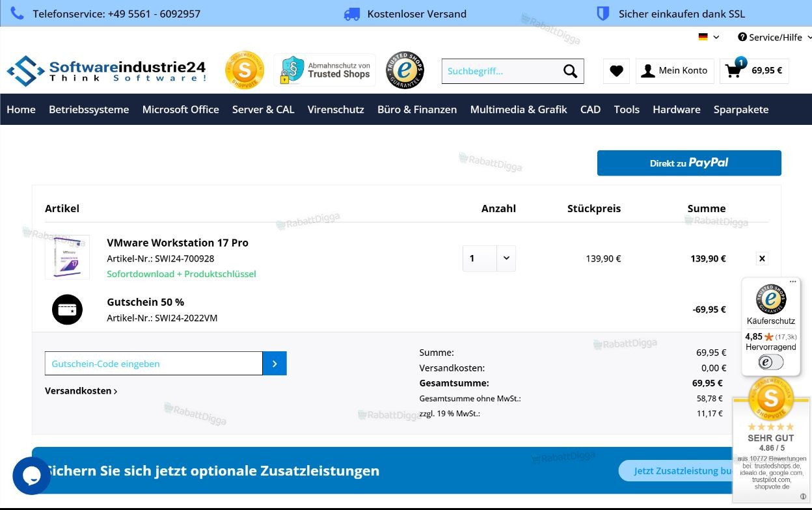The image size is (812, 510).
Task: Click Artikel-Nr.: SWI24-700928 text
Action: (161, 258)
